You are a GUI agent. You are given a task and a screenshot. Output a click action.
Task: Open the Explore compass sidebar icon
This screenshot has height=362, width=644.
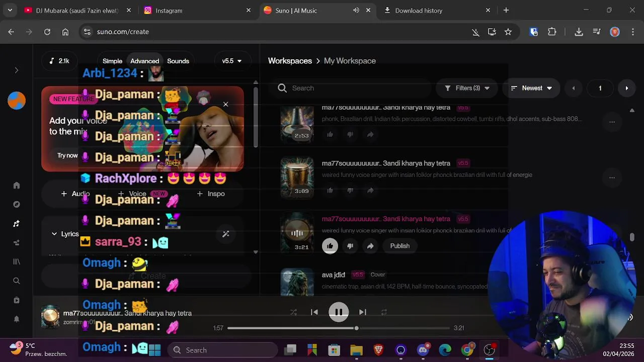(16, 205)
